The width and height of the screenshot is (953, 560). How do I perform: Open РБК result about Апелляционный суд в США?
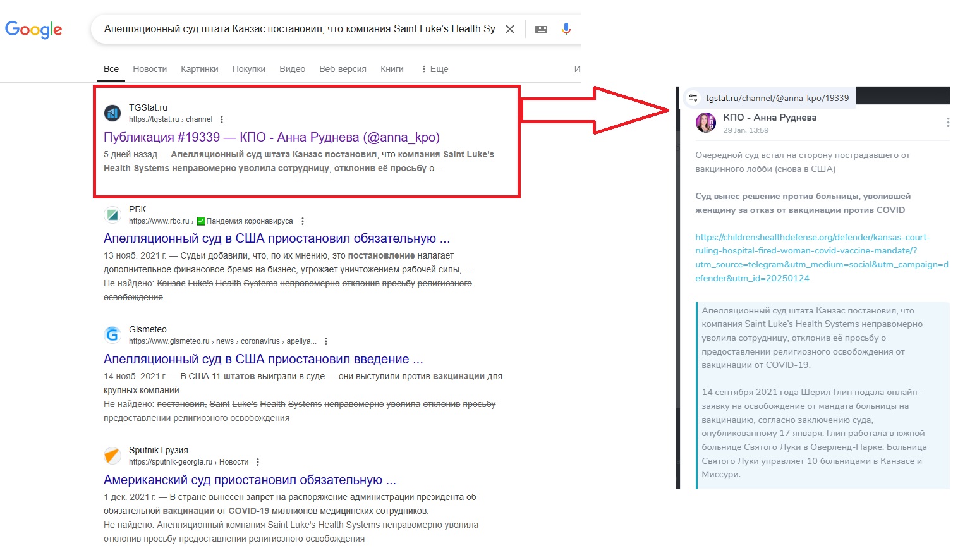coord(277,239)
